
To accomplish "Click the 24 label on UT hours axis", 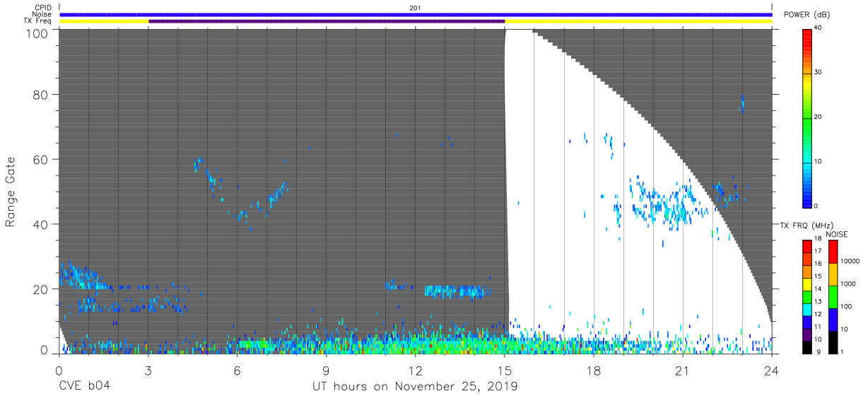I will click(x=772, y=370).
